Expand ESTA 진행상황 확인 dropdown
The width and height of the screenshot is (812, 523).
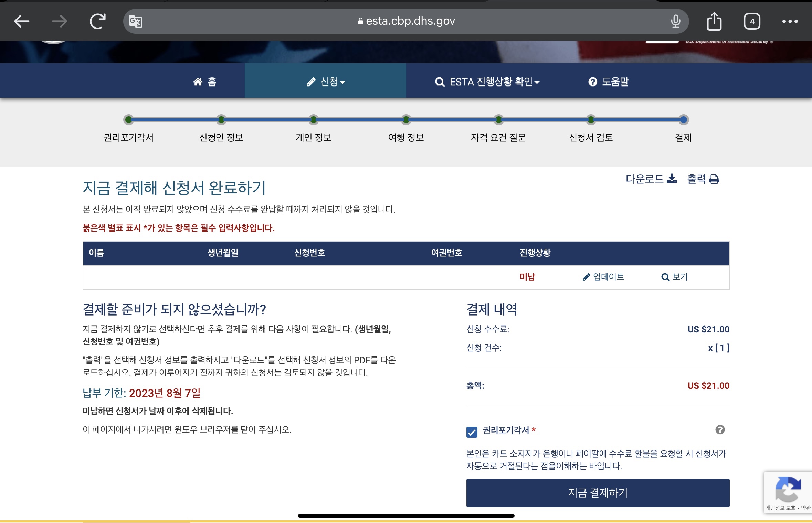[487, 82]
